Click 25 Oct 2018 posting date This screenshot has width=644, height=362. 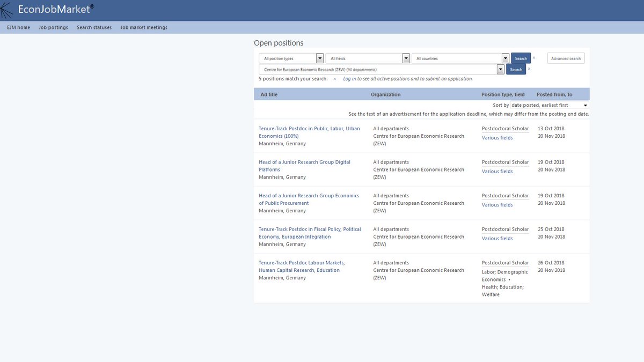551,230
